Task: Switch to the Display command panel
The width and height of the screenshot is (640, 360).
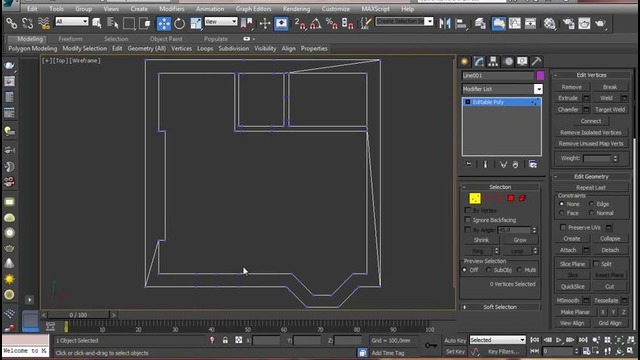Action: coord(522,62)
